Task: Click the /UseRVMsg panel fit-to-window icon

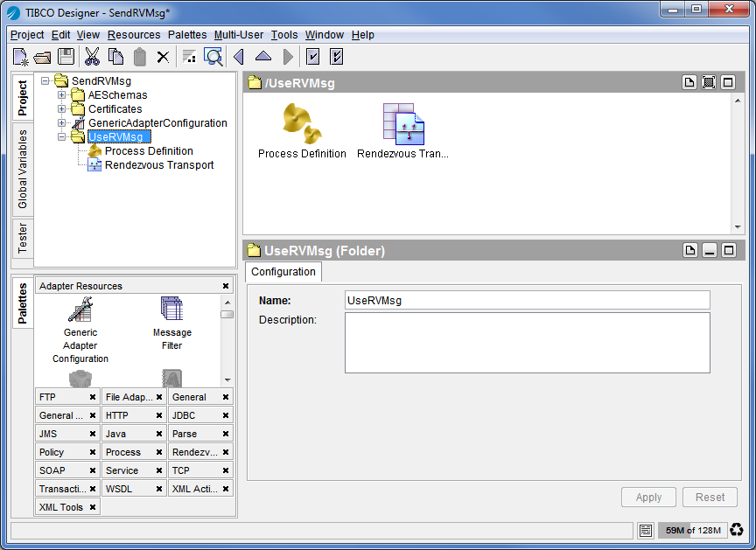Action: 709,82
